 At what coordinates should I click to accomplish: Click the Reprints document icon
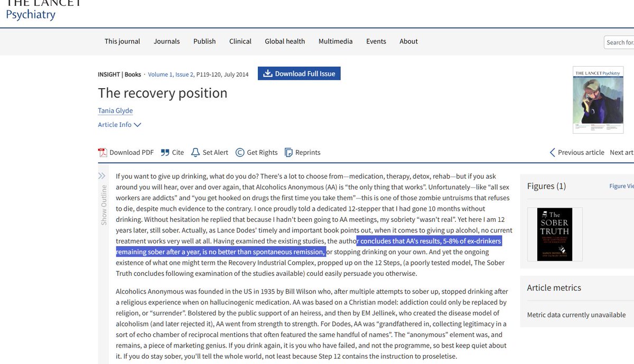tap(288, 152)
